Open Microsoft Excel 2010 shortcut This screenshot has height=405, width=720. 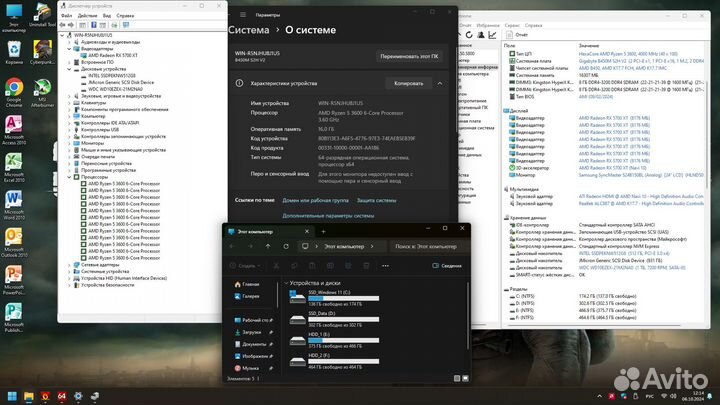14,168
